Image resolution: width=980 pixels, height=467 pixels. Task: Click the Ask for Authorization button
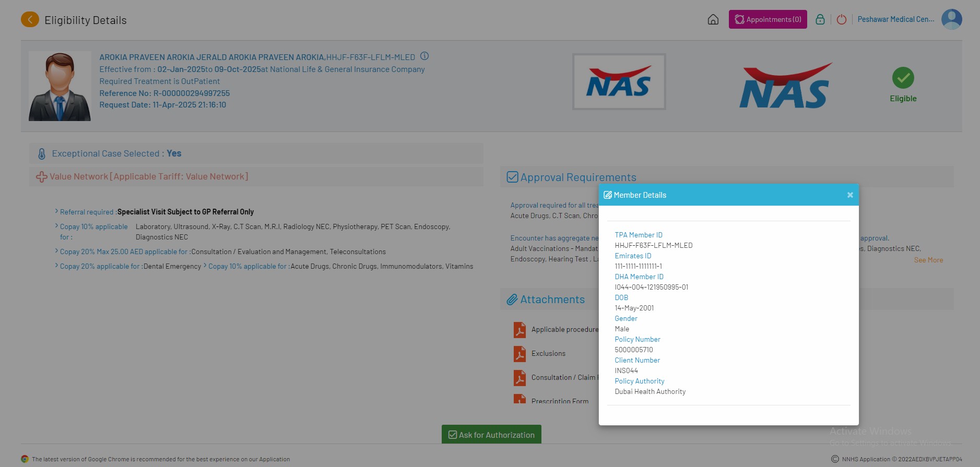(x=491, y=435)
